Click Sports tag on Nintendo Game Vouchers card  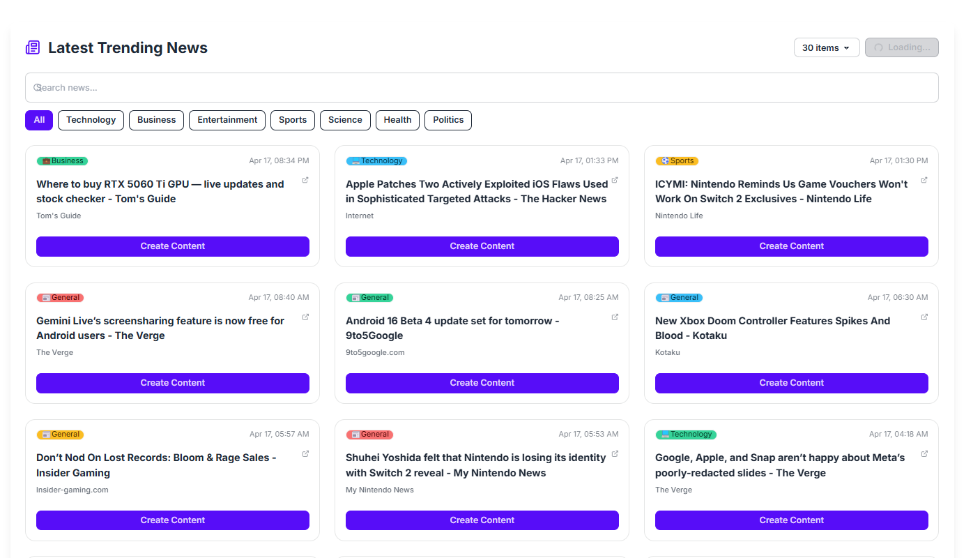pos(677,161)
